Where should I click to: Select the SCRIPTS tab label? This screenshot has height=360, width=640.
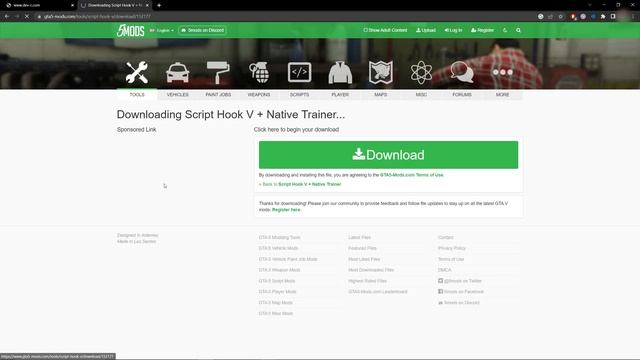[x=299, y=95]
